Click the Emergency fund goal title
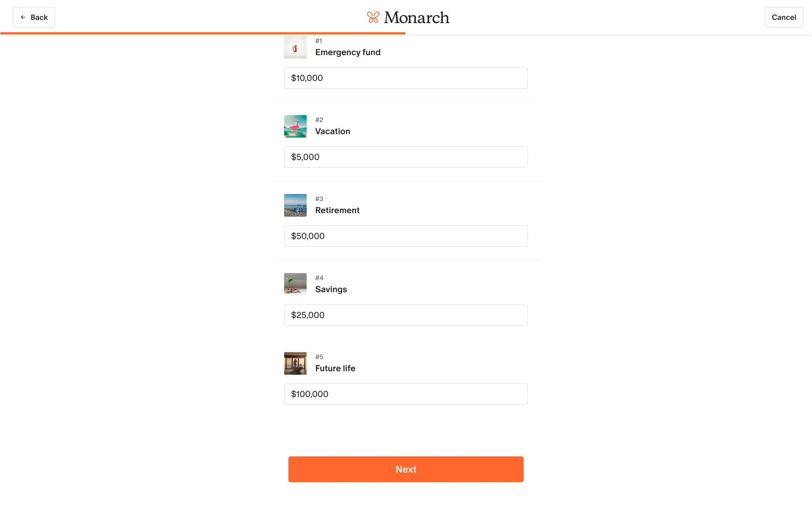This screenshot has height=508, width=812. (x=348, y=52)
